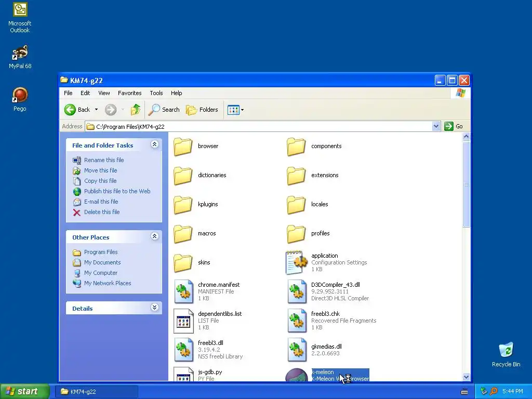
Task: Go to My Network Places link
Action: (x=108, y=283)
